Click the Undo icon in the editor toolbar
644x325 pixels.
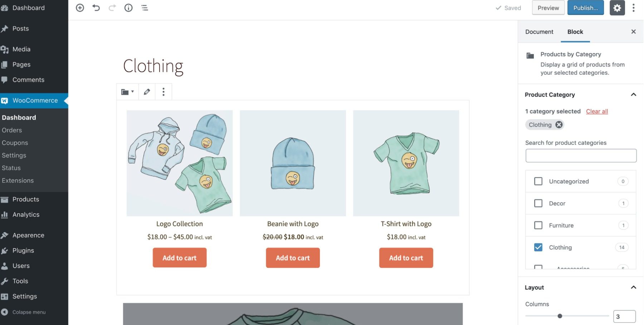pyautogui.click(x=96, y=8)
